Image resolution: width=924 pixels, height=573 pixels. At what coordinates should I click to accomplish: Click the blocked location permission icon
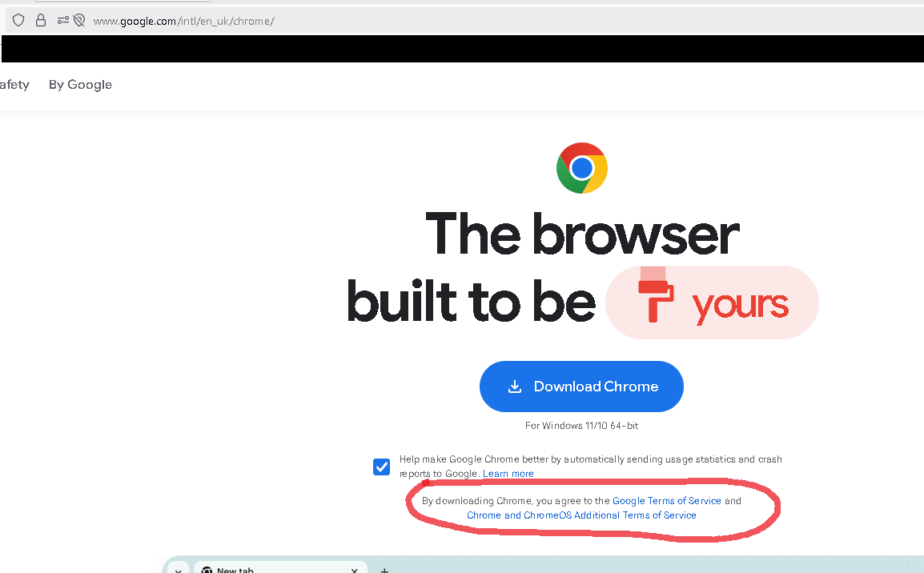(79, 21)
